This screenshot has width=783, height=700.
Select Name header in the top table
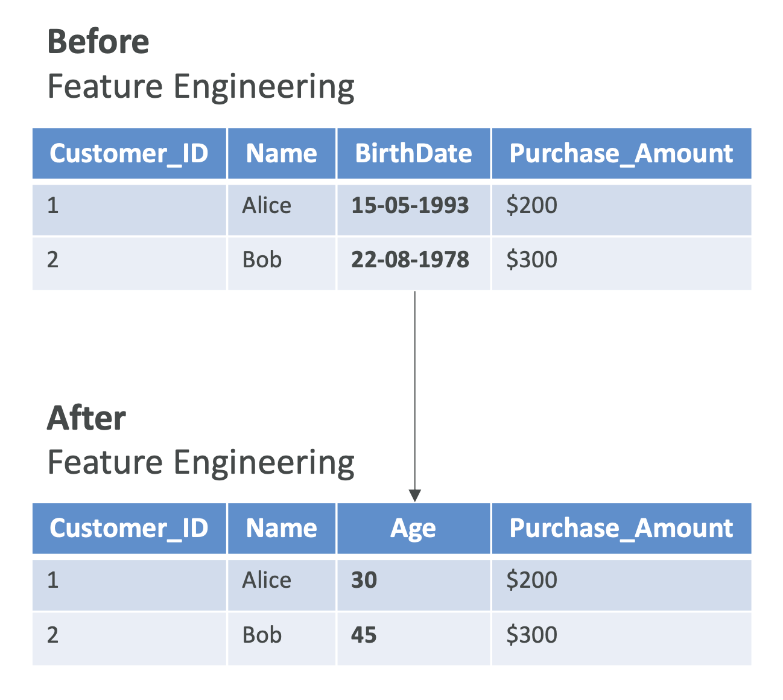(281, 153)
